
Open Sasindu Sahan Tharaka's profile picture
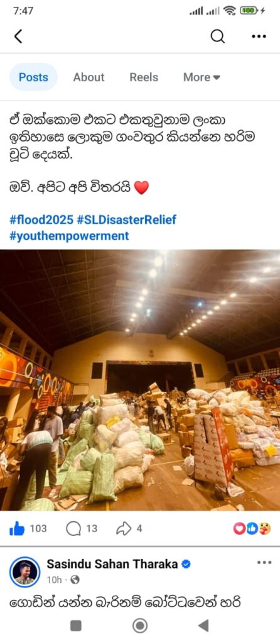click(24, 572)
